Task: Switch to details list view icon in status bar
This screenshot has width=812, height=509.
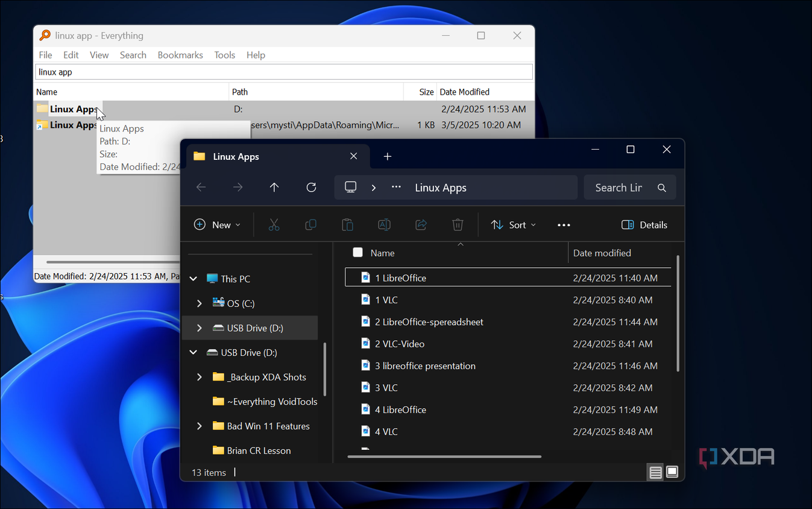Action: [656, 472]
